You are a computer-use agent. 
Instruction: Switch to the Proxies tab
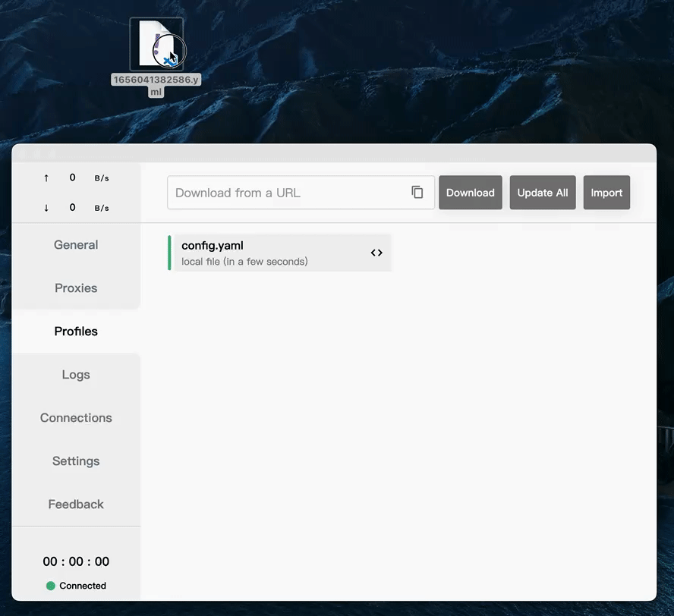[x=76, y=288]
